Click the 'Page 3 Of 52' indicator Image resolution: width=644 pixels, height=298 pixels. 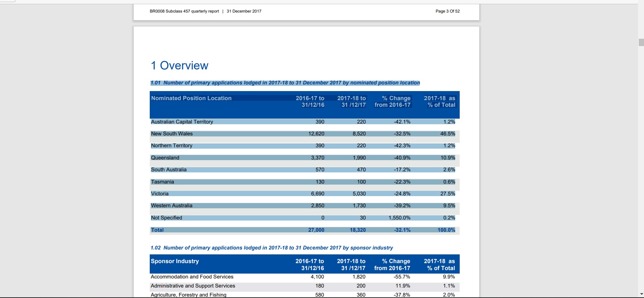(x=447, y=11)
